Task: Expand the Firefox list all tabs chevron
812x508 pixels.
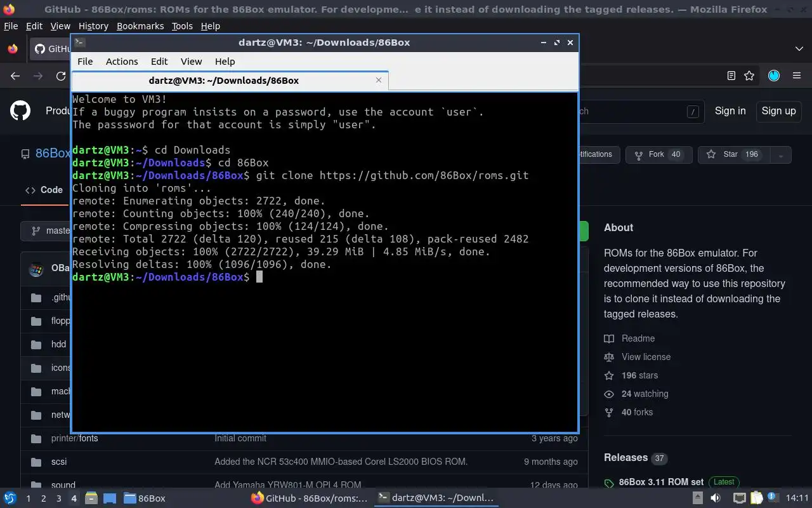Action: [799, 49]
